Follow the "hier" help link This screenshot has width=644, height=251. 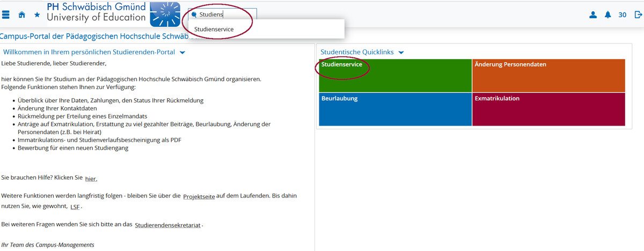click(91, 179)
